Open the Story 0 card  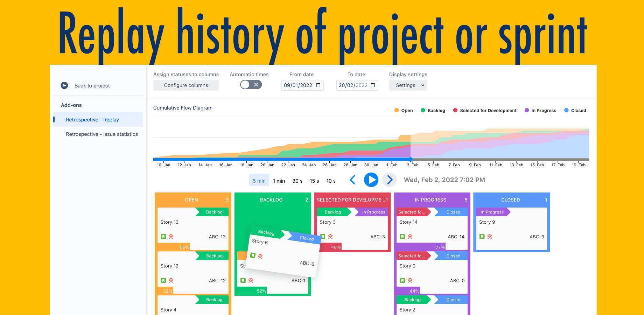[432, 273]
